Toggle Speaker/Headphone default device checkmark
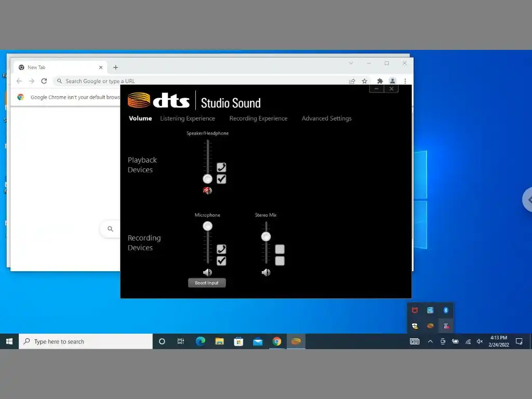Viewport: 532px width, 399px height. pyautogui.click(x=221, y=179)
